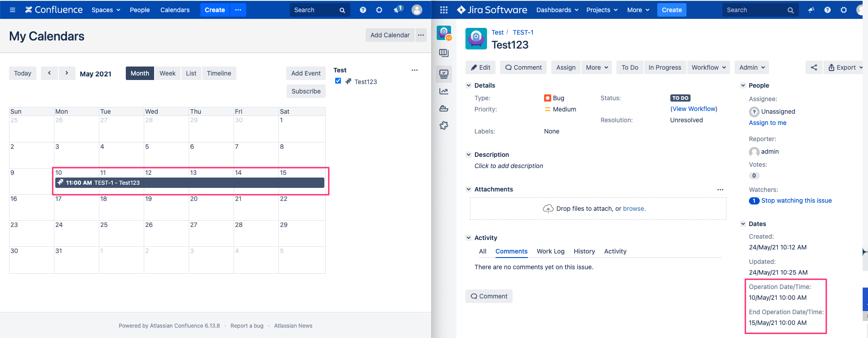Click the In Progress transition button
This screenshot has height=338, width=868.
(x=665, y=67)
